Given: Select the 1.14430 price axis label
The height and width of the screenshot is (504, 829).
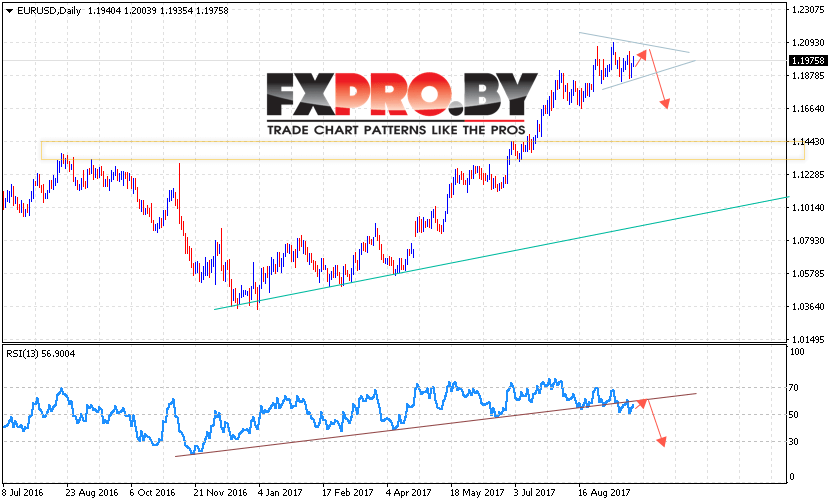Looking at the screenshot, I should point(808,141).
